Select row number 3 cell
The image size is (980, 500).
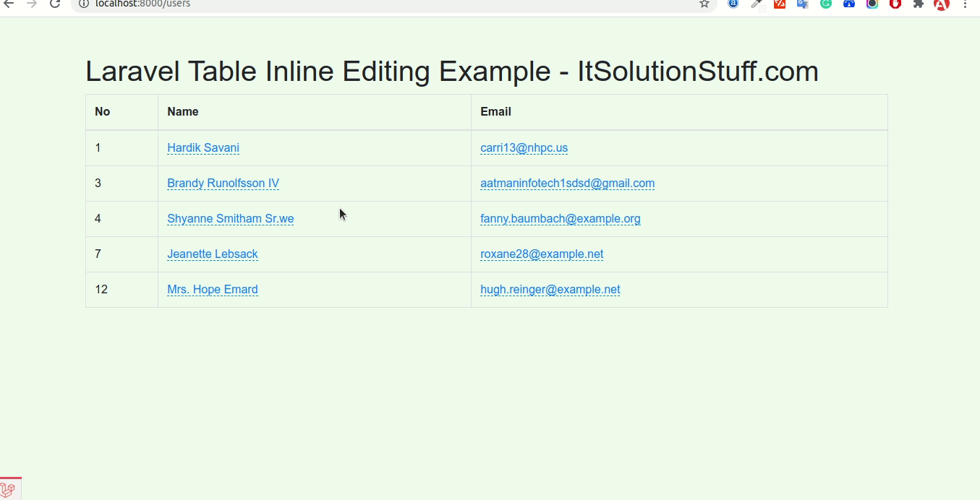pyautogui.click(x=122, y=184)
